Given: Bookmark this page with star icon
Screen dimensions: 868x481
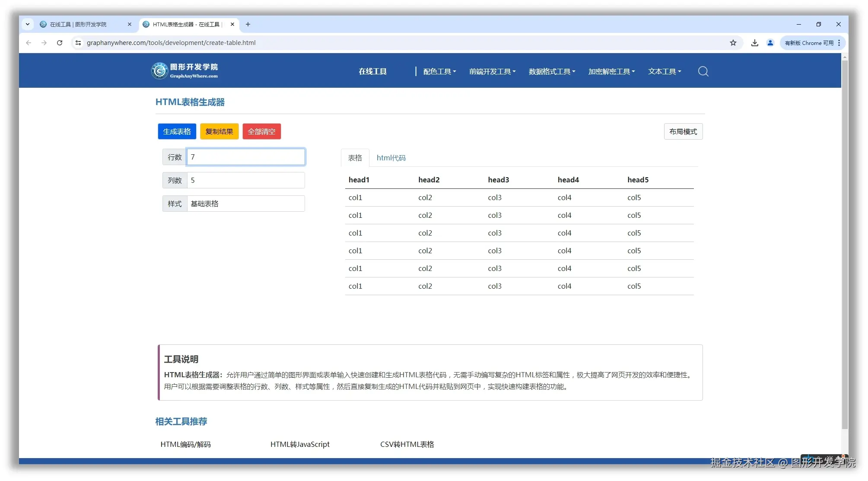Looking at the screenshot, I should click(733, 43).
